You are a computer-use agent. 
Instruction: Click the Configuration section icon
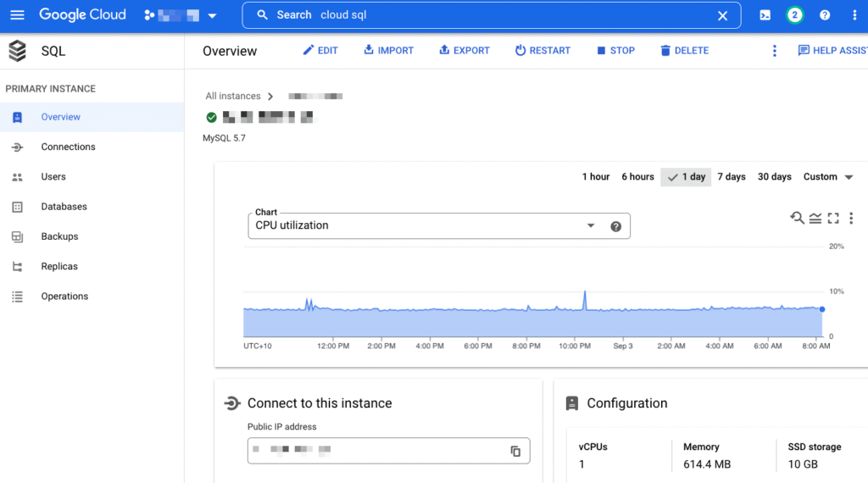(x=572, y=403)
